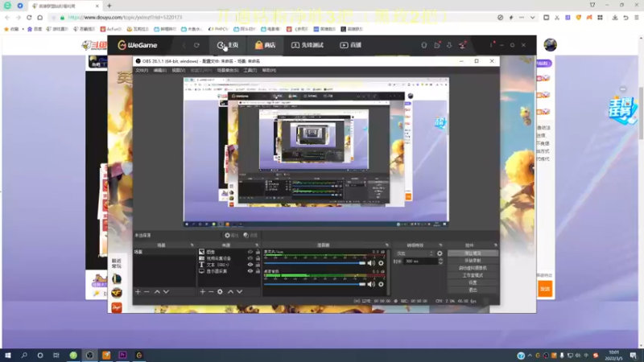Expand the browser address bar dropdown chevron
The width and height of the screenshot is (644, 362).
click(x=532, y=18)
